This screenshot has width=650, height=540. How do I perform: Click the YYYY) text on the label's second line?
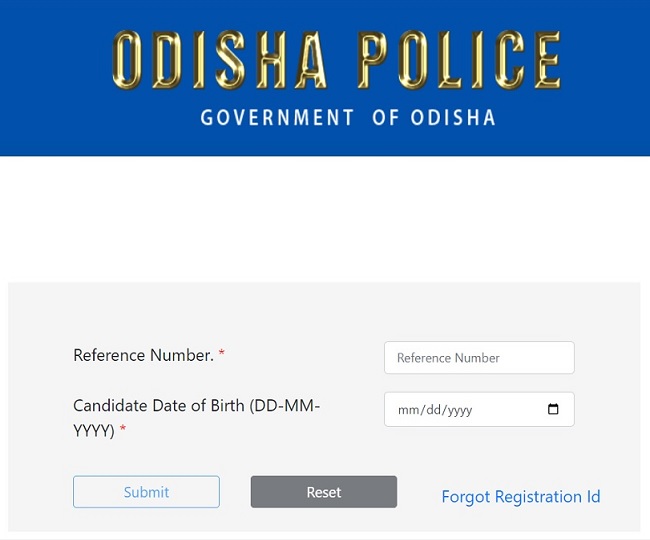(94, 431)
